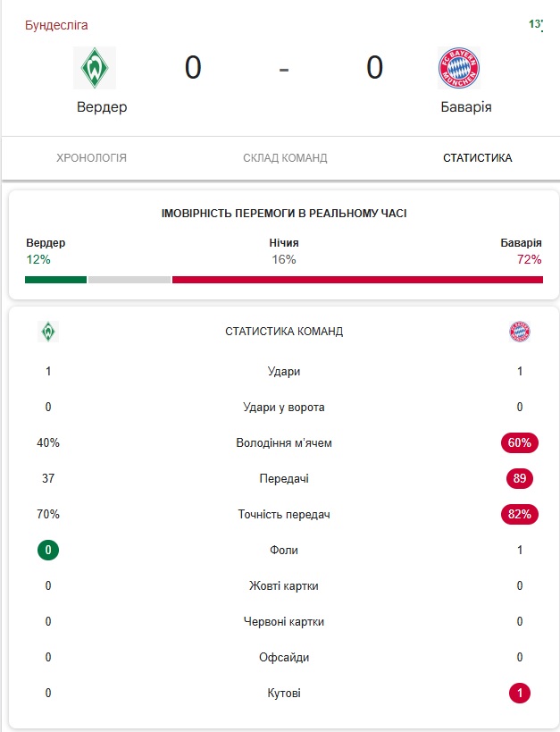The image size is (560, 732).
Task: Select the Статистика tab
Action: click(x=477, y=158)
